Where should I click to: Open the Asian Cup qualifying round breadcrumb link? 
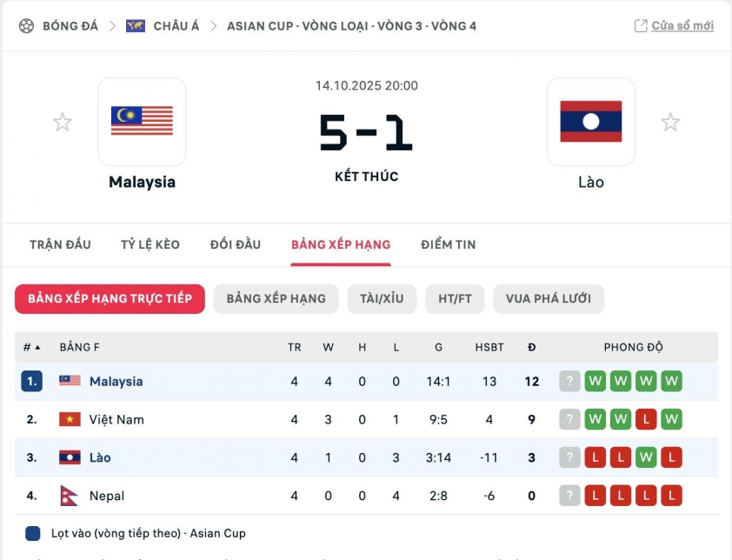pos(351,26)
